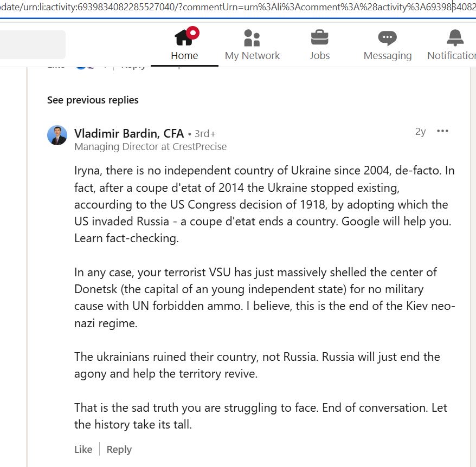Switch to the My Network tab
The height and width of the screenshot is (467, 476).
[x=252, y=45]
